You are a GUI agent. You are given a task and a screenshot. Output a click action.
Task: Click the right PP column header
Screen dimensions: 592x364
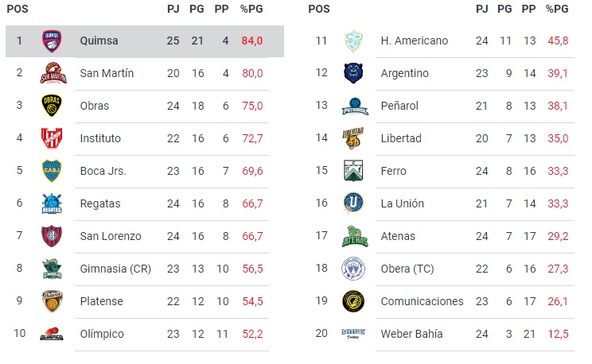(528, 9)
